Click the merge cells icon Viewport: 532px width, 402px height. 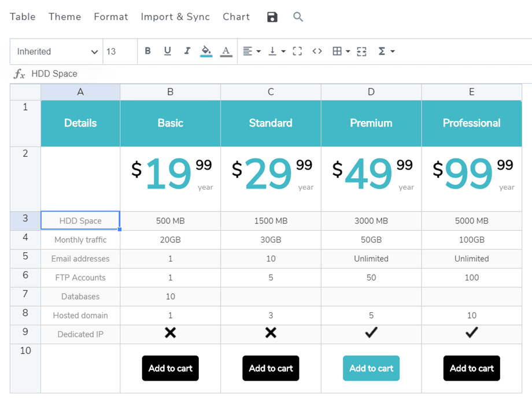(362, 51)
